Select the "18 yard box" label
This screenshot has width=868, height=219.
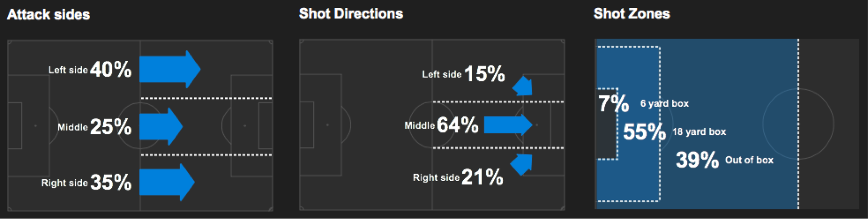(699, 132)
